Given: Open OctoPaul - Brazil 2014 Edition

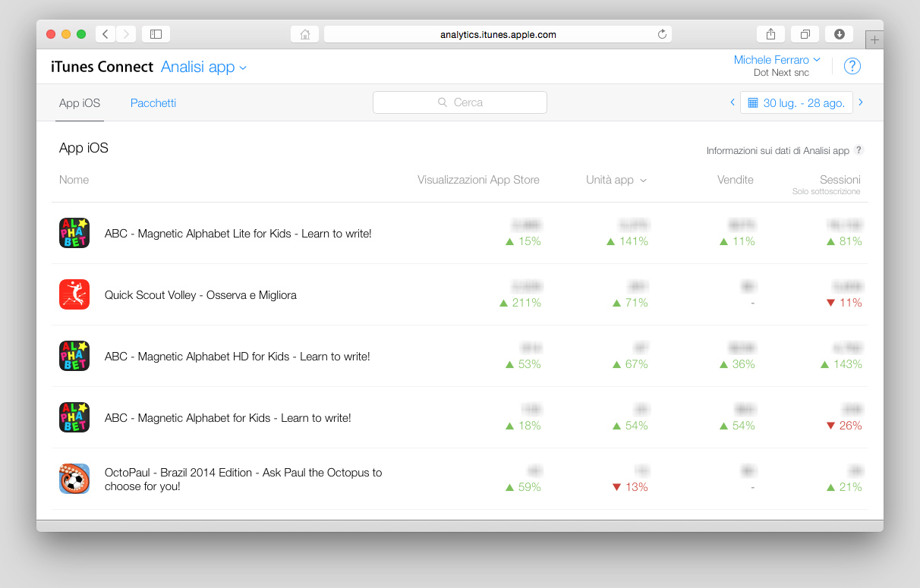Looking at the screenshot, I should coord(244,479).
